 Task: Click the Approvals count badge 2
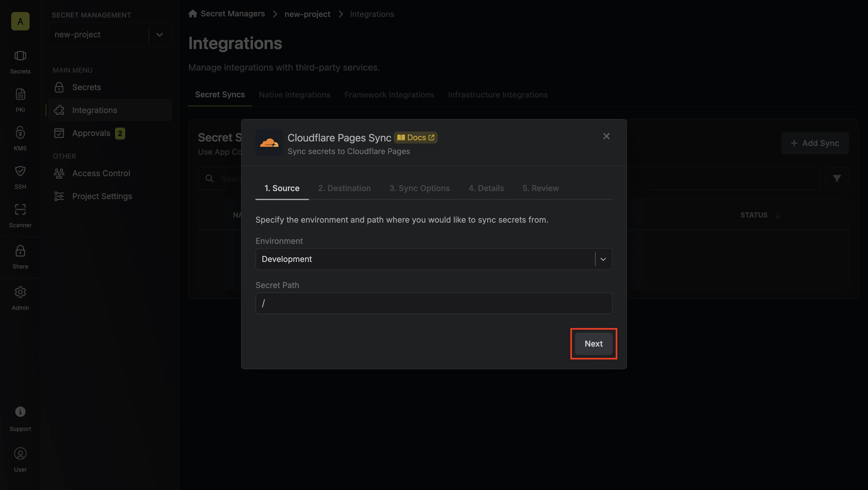click(x=120, y=133)
